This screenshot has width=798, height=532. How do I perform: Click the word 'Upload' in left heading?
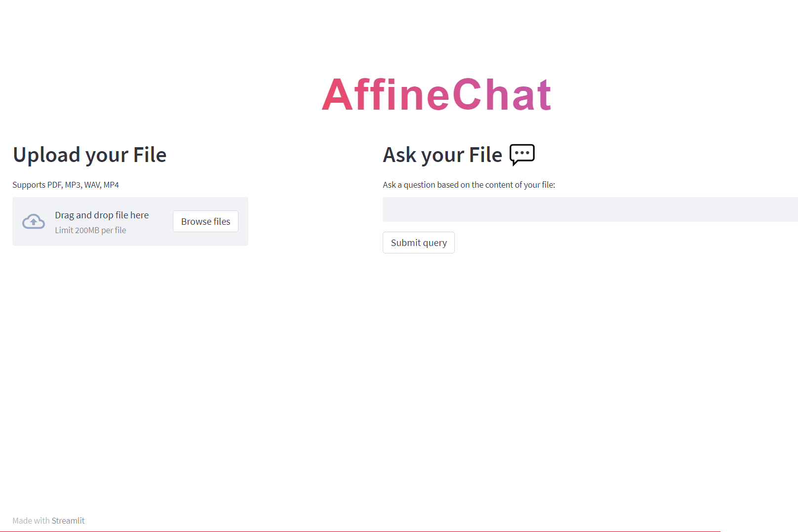pos(46,155)
